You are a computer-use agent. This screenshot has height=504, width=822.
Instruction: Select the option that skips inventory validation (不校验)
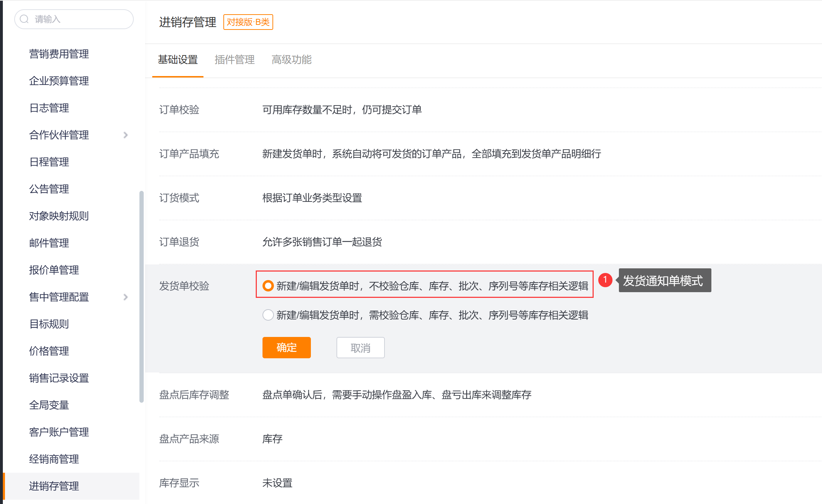click(268, 286)
